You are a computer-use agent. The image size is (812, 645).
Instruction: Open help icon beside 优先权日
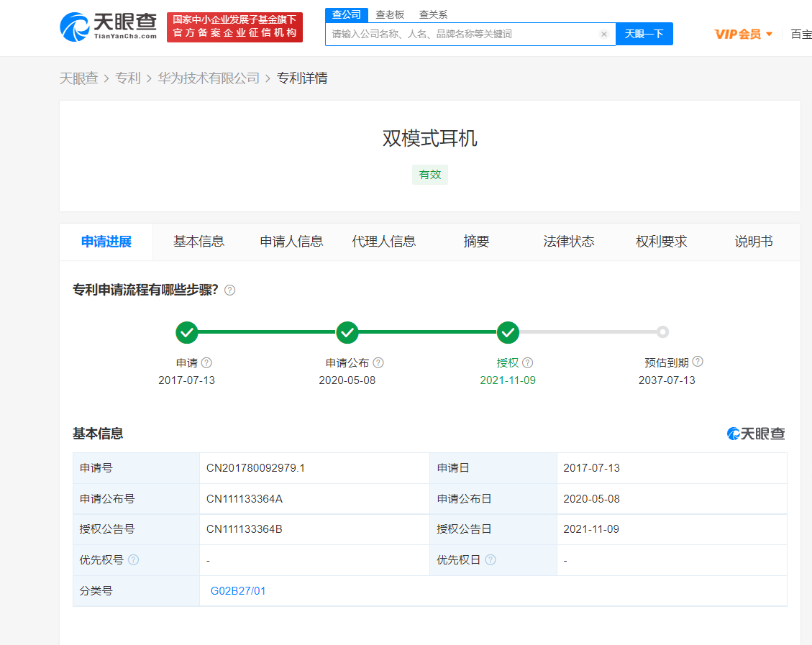(491, 560)
